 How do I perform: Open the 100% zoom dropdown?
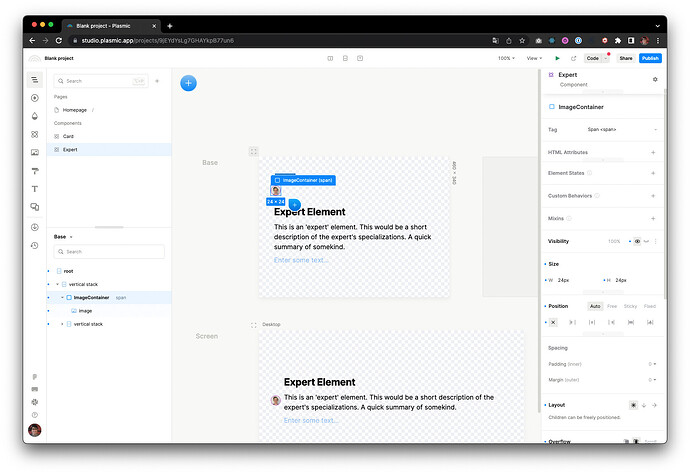pos(507,58)
